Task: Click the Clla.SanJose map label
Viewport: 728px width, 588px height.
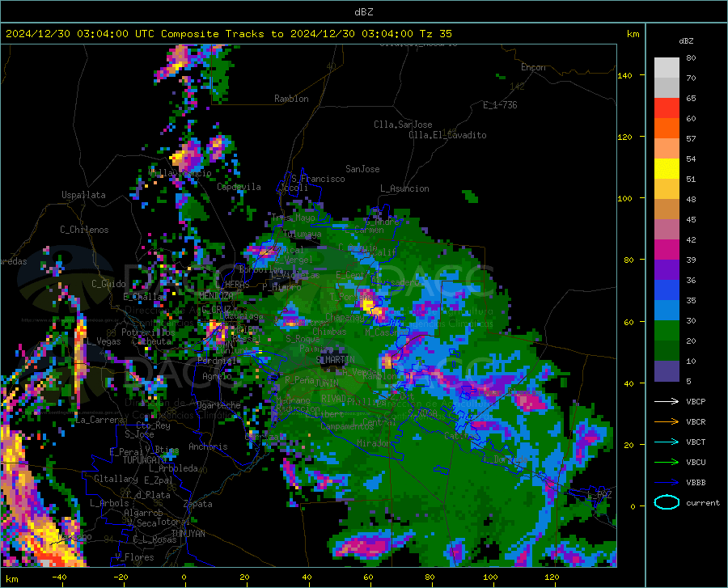Action: 403,125
